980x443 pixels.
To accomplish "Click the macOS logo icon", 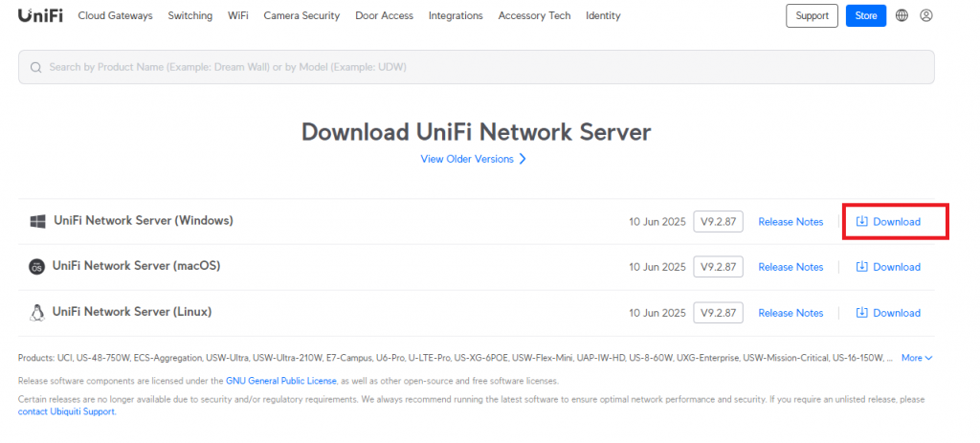I will pos(37,267).
